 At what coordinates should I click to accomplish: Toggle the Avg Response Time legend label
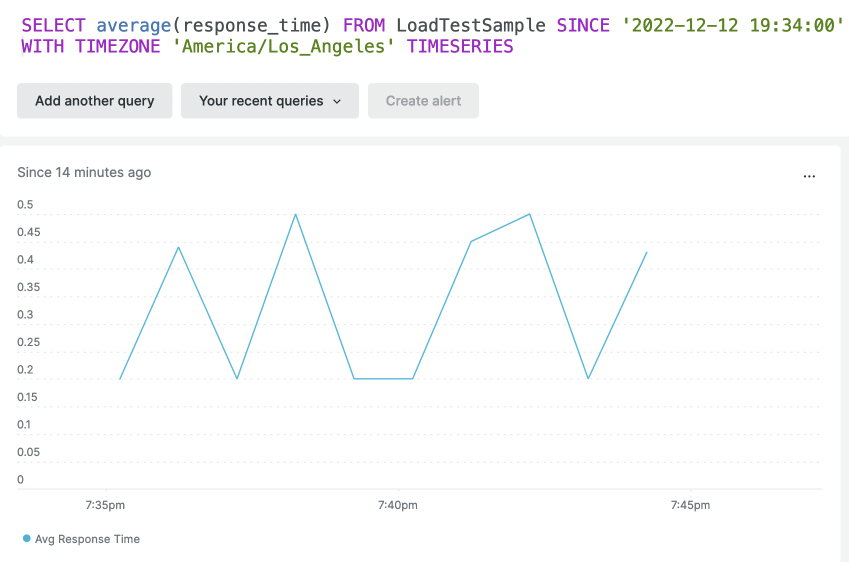(87, 539)
